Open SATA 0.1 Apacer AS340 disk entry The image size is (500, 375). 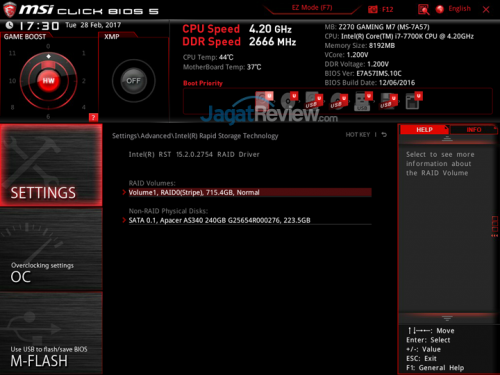pyautogui.click(x=249, y=220)
